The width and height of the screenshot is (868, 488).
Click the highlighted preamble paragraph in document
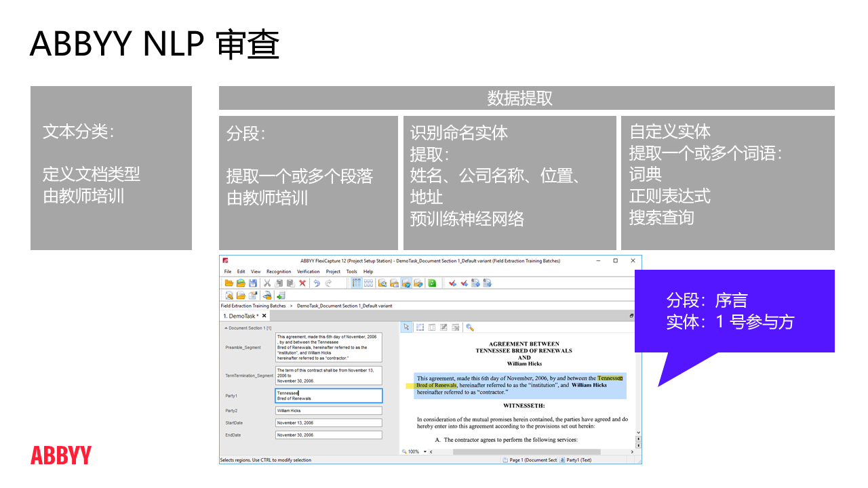coord(520,385)
